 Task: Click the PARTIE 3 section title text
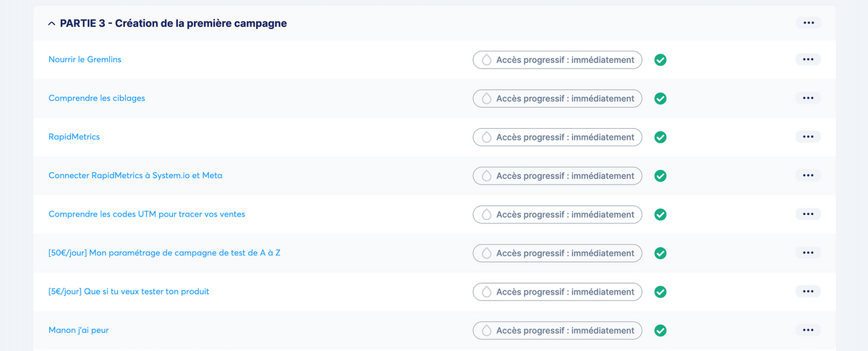click(x=174, y=24)
